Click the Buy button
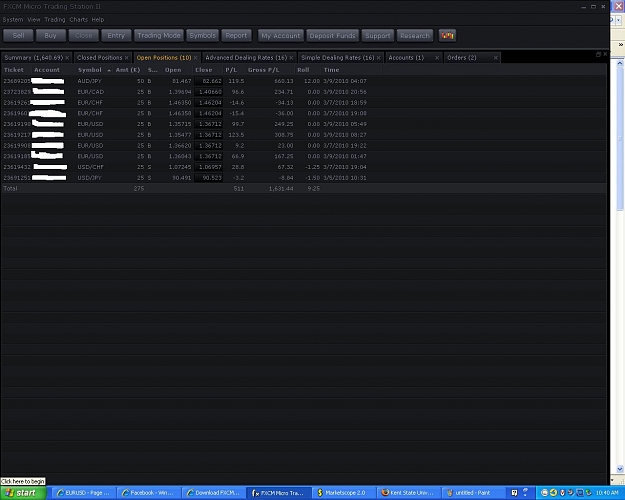The image size is (625, 500). (x=51, y=35)
